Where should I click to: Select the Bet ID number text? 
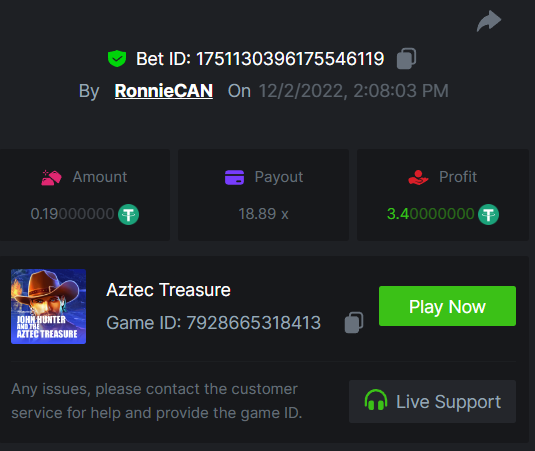[x=290, y=59]
